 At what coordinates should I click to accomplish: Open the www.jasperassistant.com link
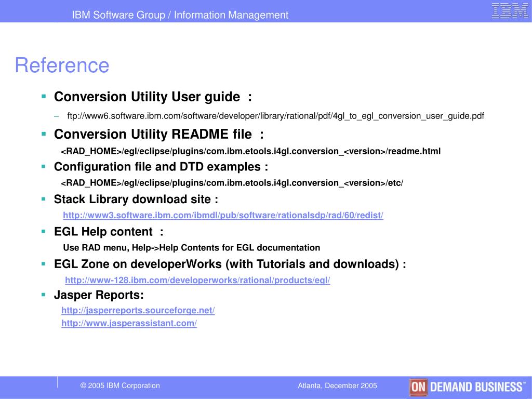click(129, 323)
